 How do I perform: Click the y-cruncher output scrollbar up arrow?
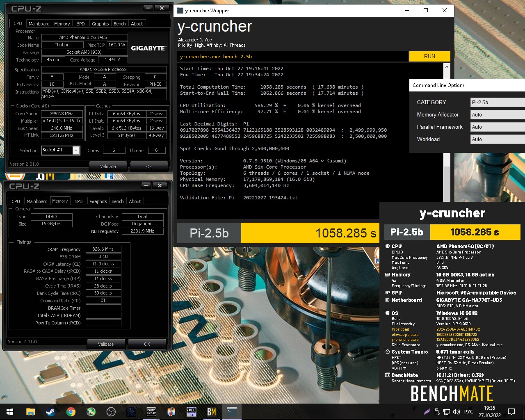click(447, 67)
